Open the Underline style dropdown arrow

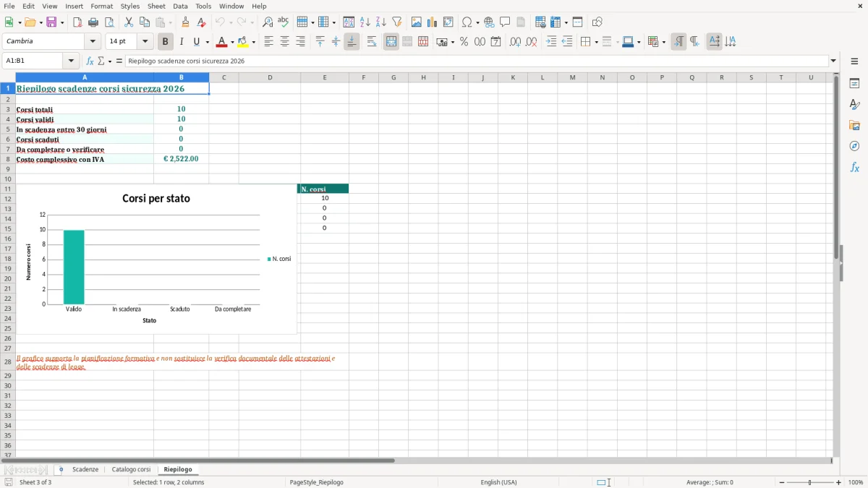pos(208,42)
